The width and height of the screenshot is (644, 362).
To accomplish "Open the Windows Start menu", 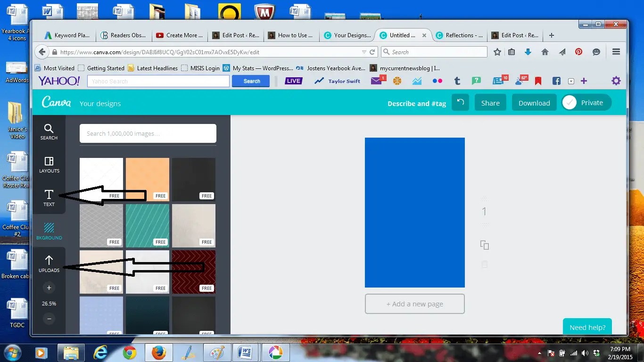I will point(13,352).
